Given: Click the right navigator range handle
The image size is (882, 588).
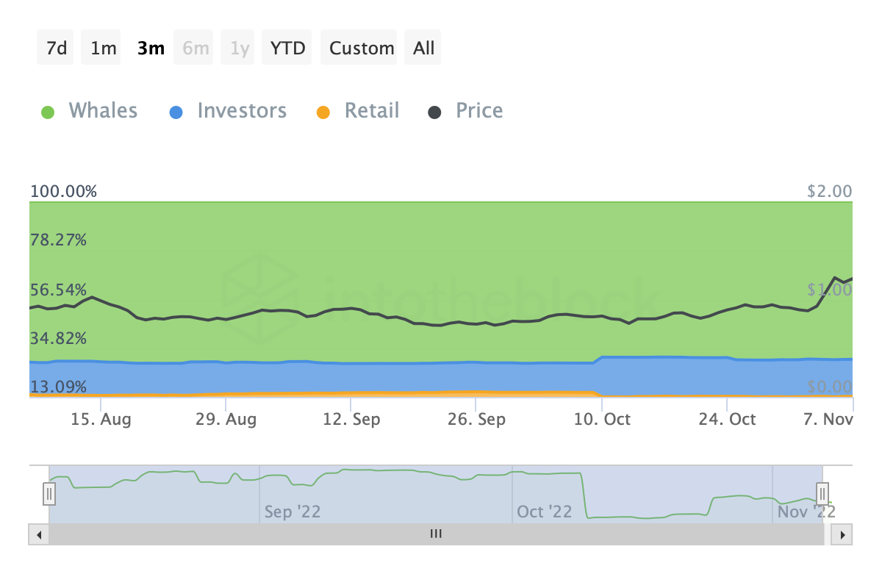Looking at the screenshot, I should 822,492.
